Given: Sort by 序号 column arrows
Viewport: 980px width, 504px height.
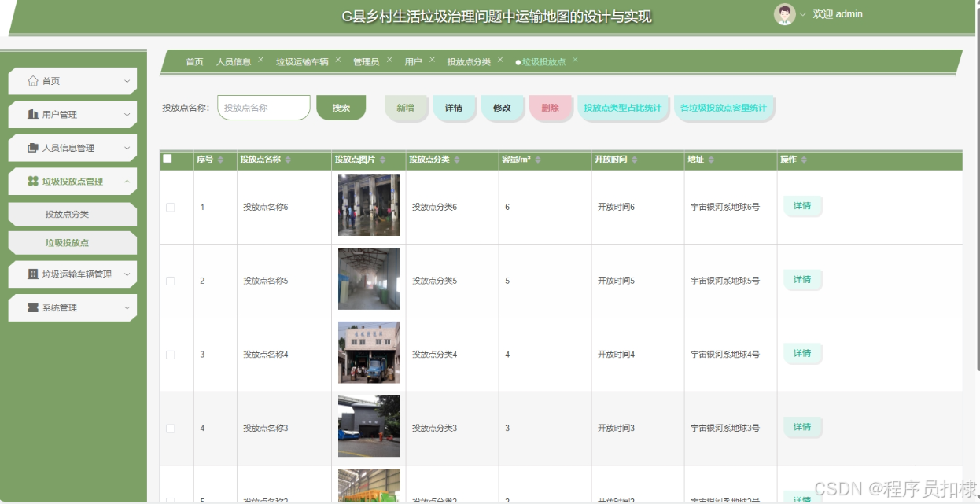Looking at the screenshot, I should click(220, 160).
